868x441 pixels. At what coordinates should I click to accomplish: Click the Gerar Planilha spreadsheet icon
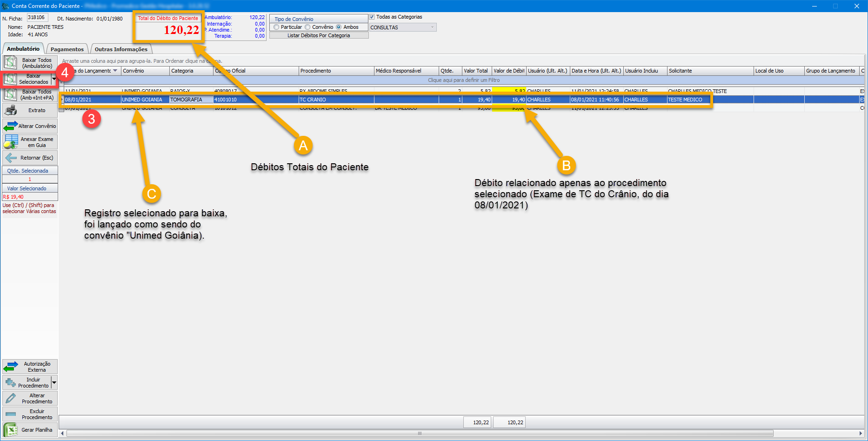point(10,430)
